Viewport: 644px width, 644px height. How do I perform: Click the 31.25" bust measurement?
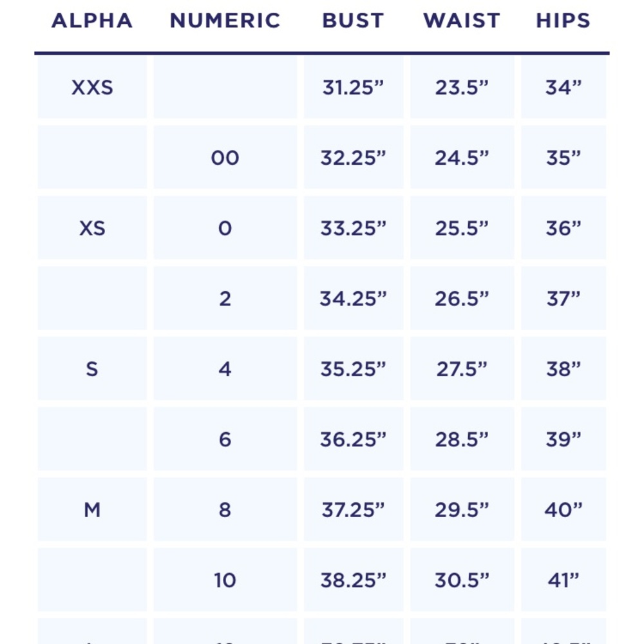[x=353, y=87]
